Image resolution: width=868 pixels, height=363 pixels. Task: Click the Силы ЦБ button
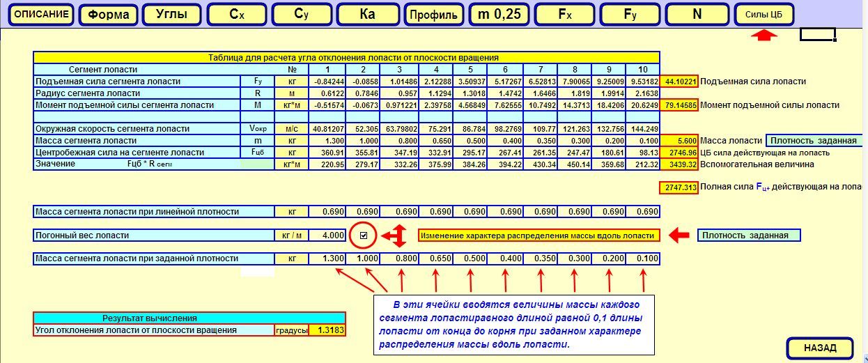764,15
